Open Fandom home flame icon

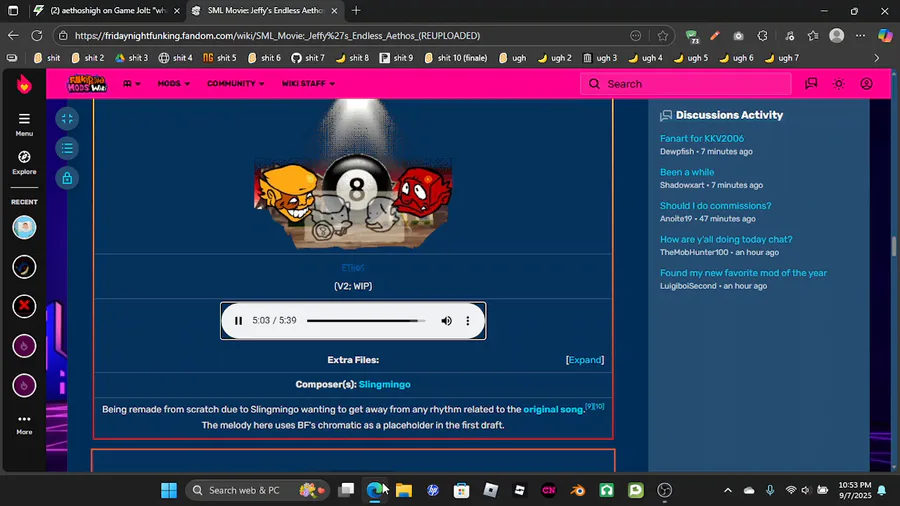coord(24,84)
